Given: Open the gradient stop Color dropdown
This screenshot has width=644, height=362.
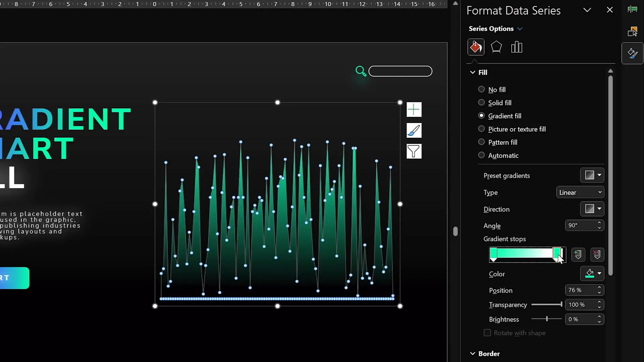Looking at the screenshot, I should coord(592,274).
